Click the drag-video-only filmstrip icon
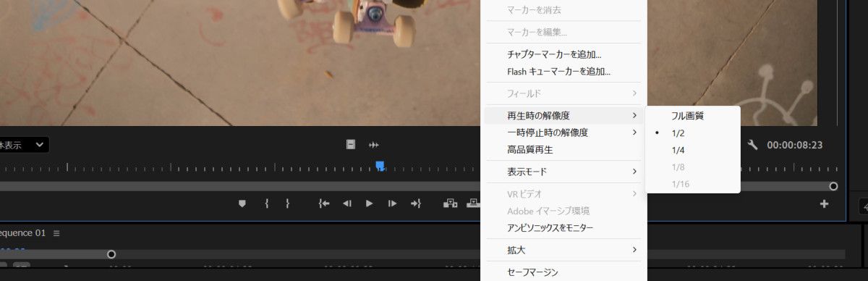 351,145
